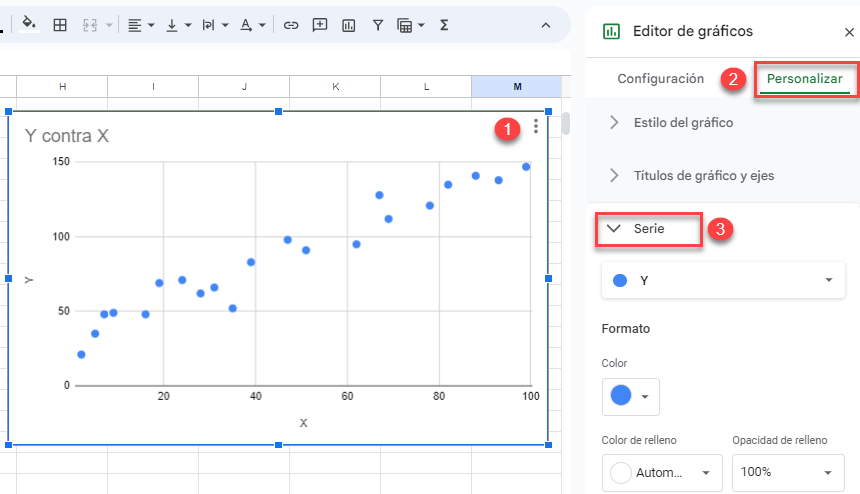860x494 pixels.
Task: Open text wrapping dropdown arrow
Action: tap(225, 25)
